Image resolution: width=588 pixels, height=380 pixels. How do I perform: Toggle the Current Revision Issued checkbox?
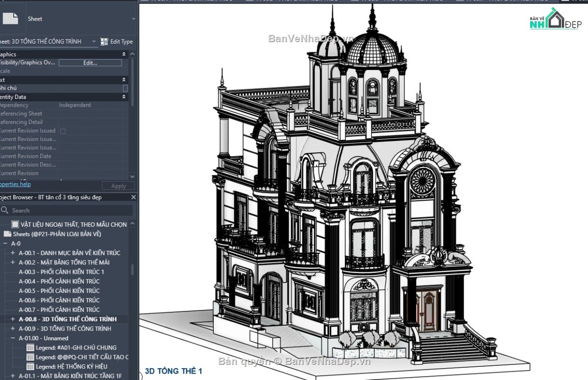(62, 131)
